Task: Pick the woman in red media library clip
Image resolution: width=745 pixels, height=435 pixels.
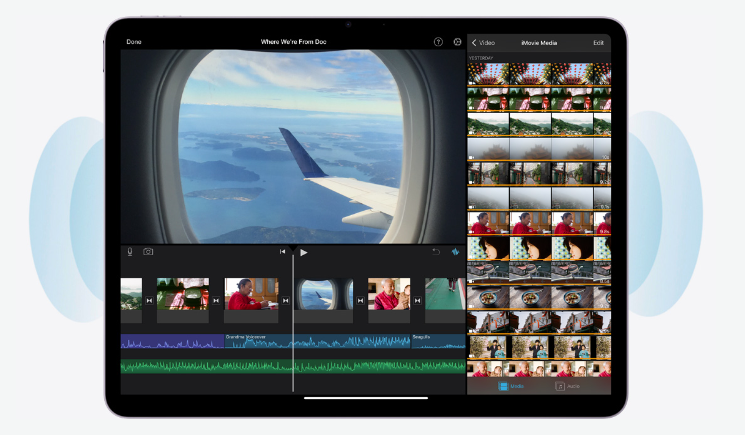Action: (539, 223)
